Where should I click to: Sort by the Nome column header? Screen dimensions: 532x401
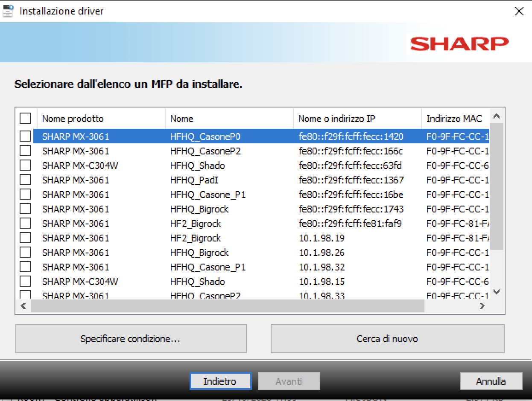229,119
